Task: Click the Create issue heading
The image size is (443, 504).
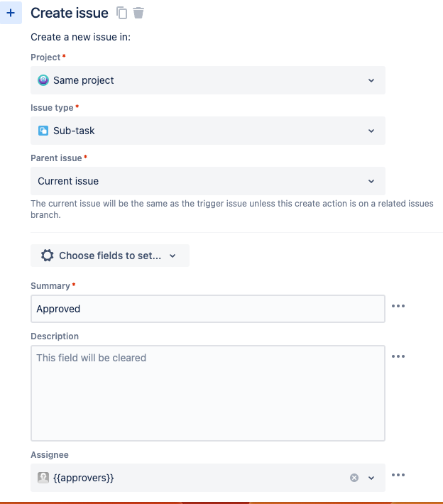Action: click(70, 13)
